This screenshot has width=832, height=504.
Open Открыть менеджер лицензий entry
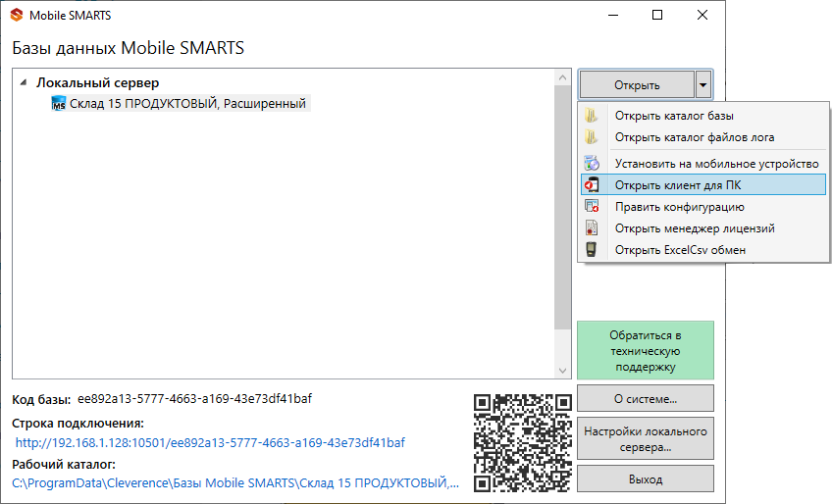tap(702, 228)
